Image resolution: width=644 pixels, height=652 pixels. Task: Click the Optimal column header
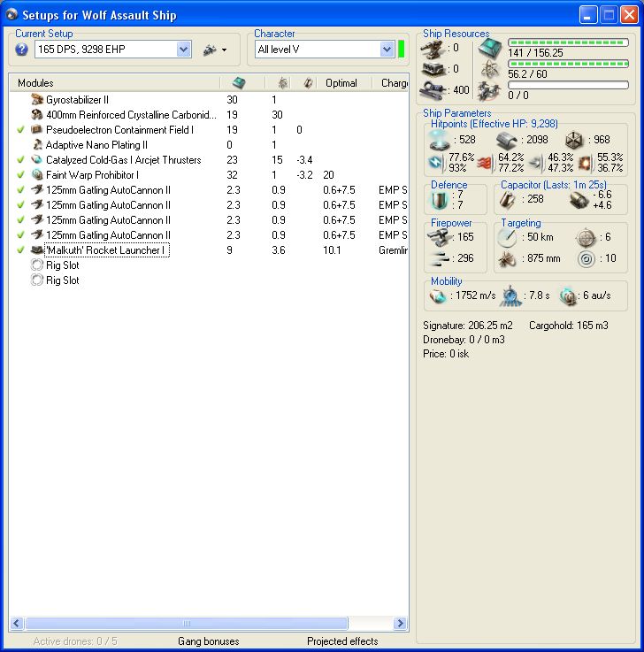pyautogui.click(x=341, y=83)
